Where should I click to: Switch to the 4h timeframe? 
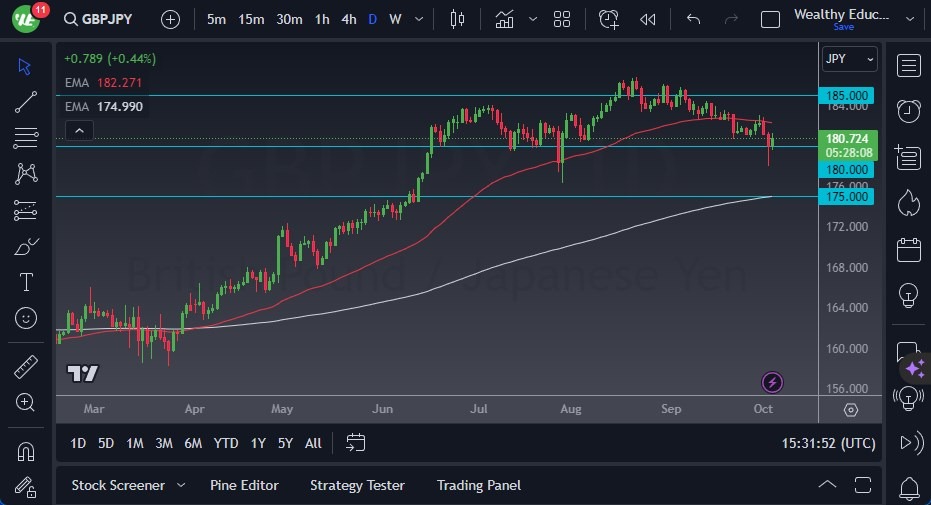click(x=348, y=19)
